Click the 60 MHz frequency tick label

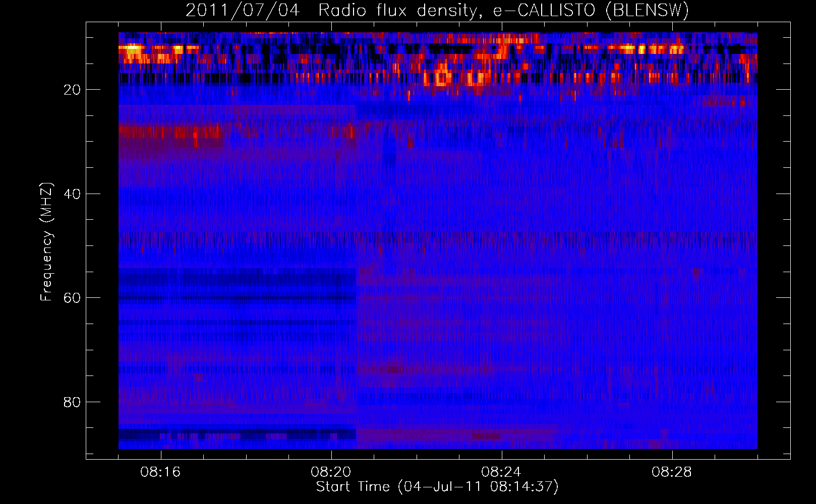click(72, 298)
